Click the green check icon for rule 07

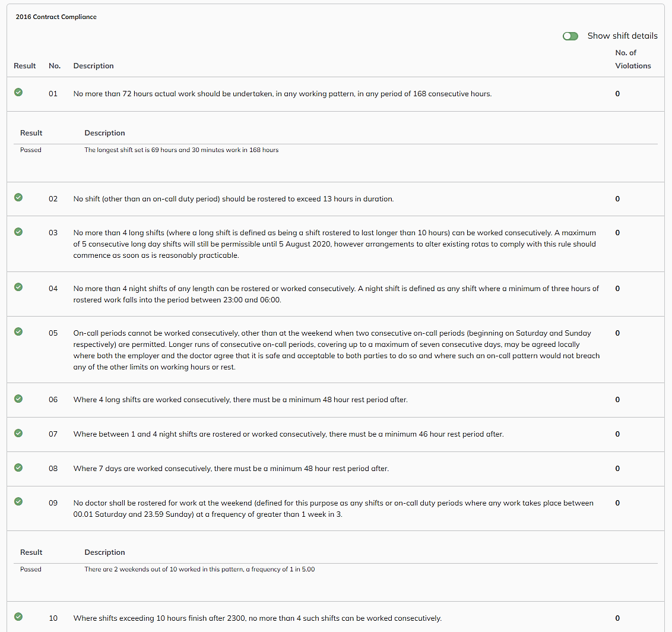tap(18, 433)
